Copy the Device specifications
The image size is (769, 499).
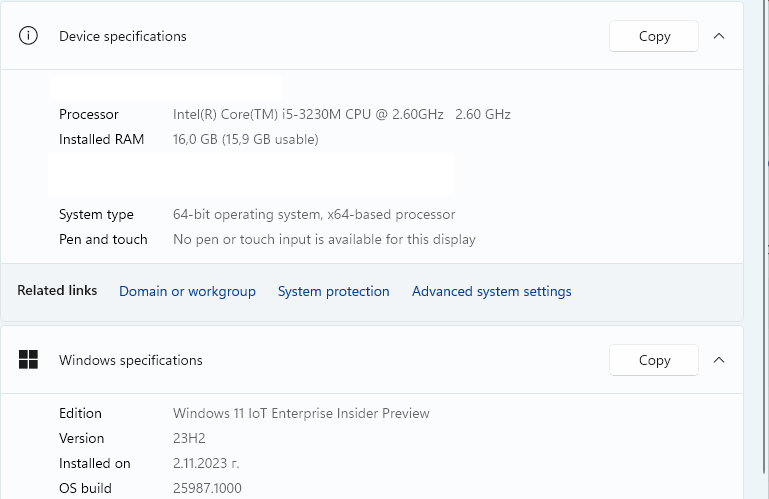point(654,36)
